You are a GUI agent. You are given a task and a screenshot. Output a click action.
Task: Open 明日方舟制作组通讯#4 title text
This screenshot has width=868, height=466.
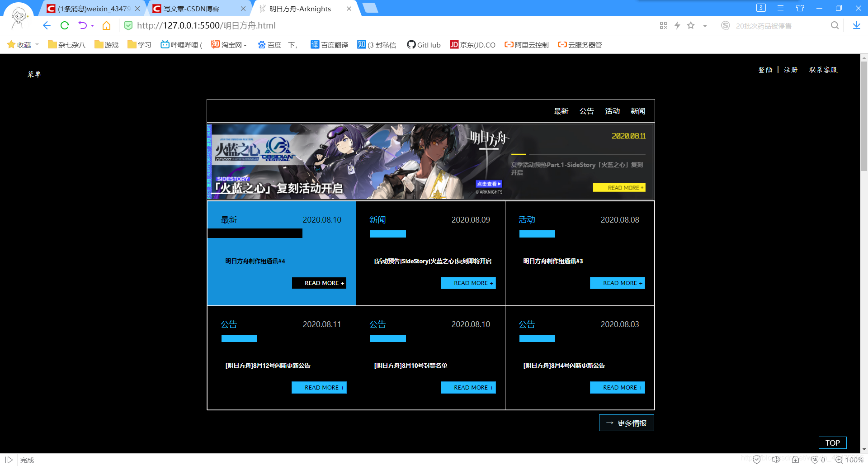[x=255, y=261]
